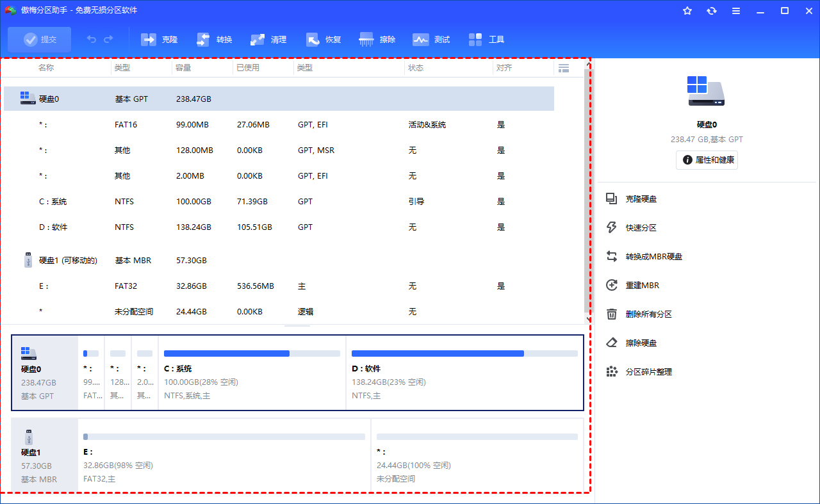Screen dimensions: 820x504
Task: Open the 工具 (Tools) menu
Action: 486,40
